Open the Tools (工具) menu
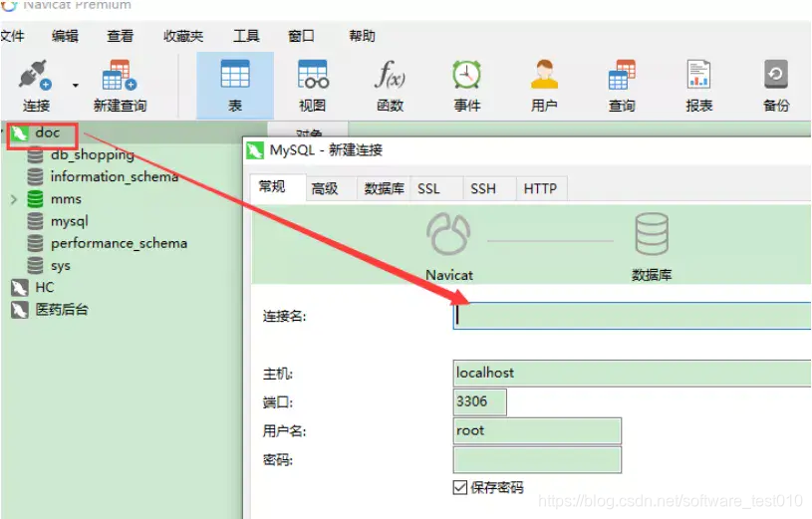Screen dimensions: 812x519 pos(246,36)
